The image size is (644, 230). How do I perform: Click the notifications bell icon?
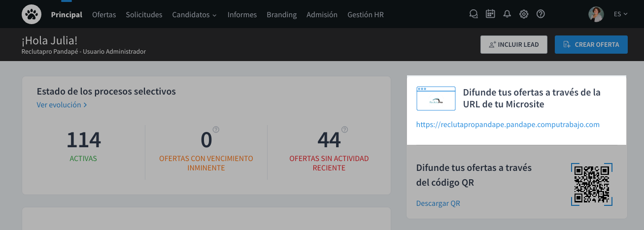pyautogui.click(x=507, y=14)
